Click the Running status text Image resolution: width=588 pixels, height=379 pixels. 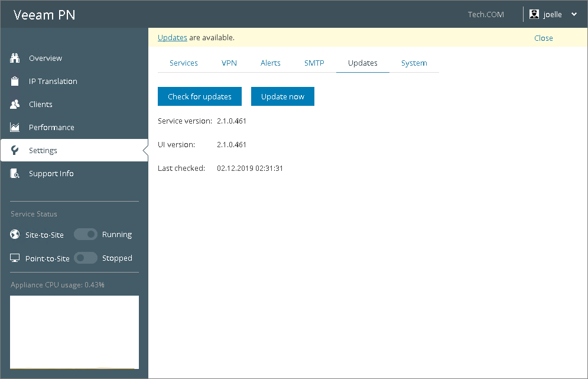117,235
